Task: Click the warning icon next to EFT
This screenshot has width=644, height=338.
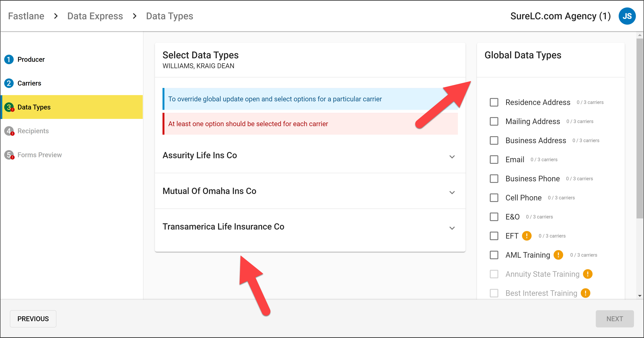Action: click(527, 236)
